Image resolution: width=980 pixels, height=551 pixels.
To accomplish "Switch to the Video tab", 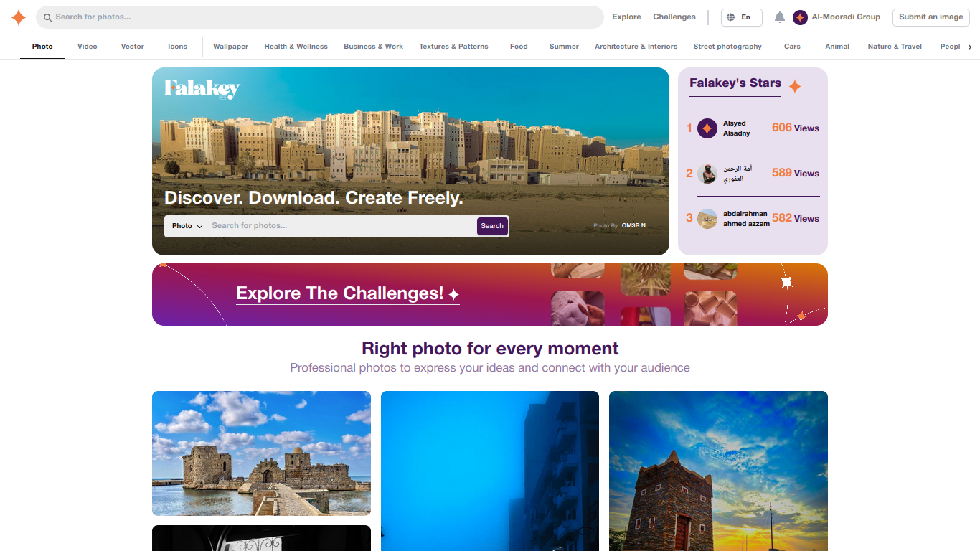I will click(88, 47).
